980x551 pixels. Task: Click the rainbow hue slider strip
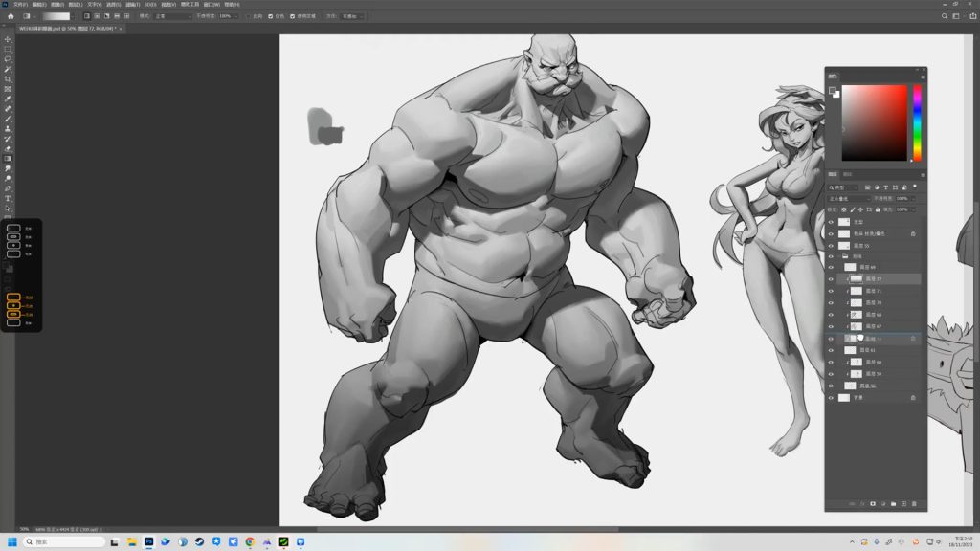[917, 122]
